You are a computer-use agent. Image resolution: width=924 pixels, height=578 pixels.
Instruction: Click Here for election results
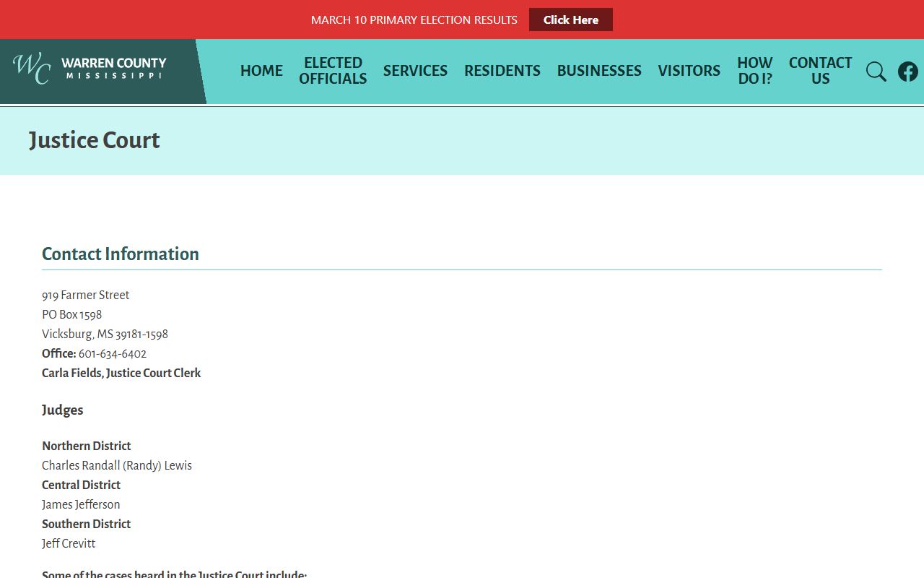pos(571,20)
